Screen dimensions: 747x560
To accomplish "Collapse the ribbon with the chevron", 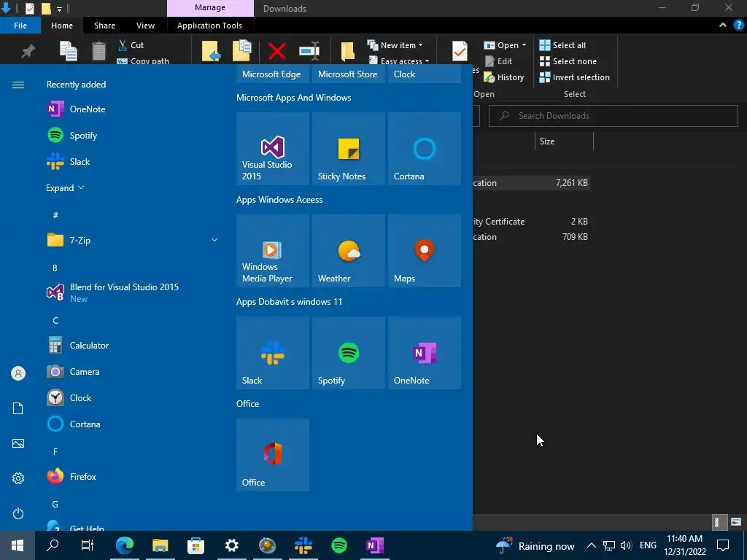I will pos(723,26).
